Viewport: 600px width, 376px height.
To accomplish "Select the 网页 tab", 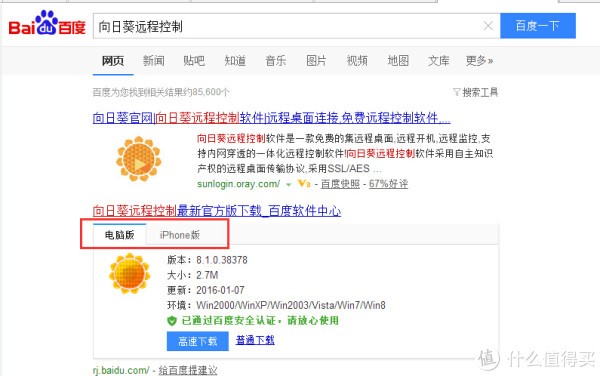I will tap(113, 61).
